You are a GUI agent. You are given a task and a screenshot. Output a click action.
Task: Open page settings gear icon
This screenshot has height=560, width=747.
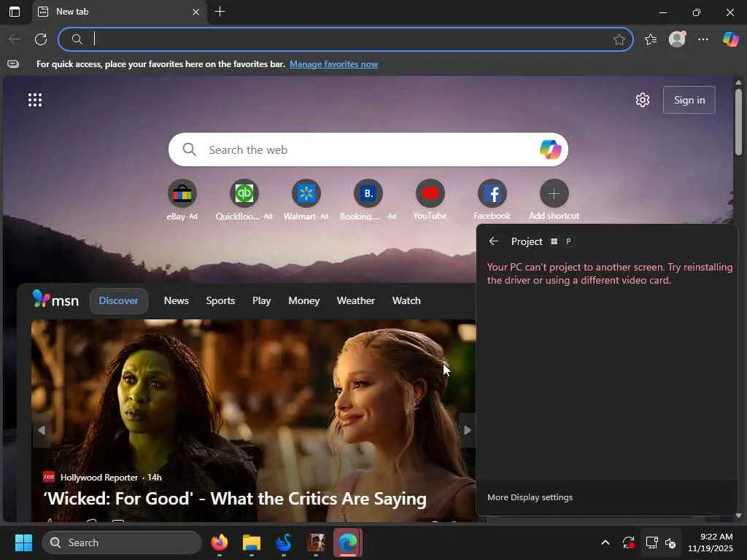point(642,100)
